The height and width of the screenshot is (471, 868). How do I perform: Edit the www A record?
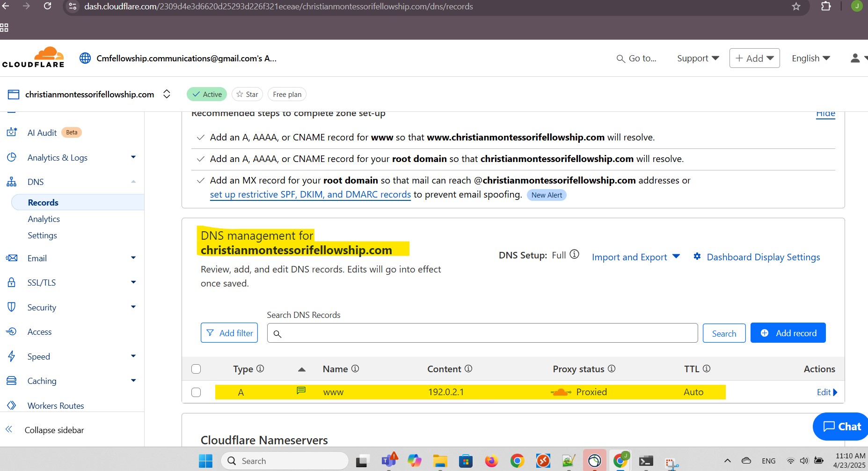[x=827, y=392]
